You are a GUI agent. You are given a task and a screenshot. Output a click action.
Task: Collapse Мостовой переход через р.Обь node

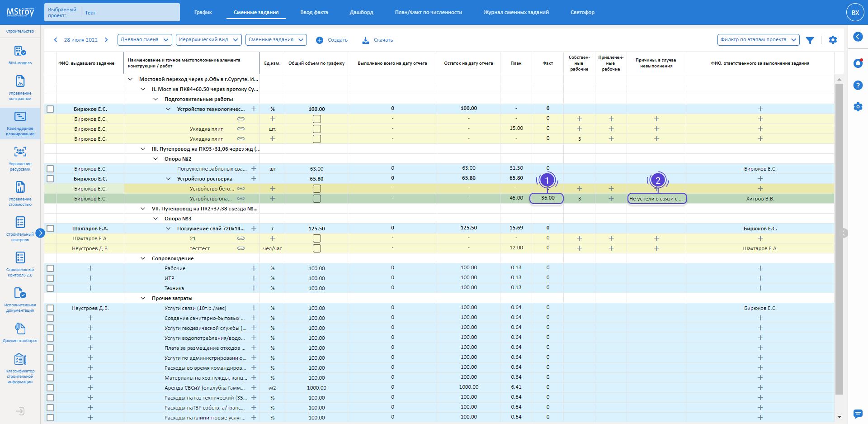click(130, 79)
